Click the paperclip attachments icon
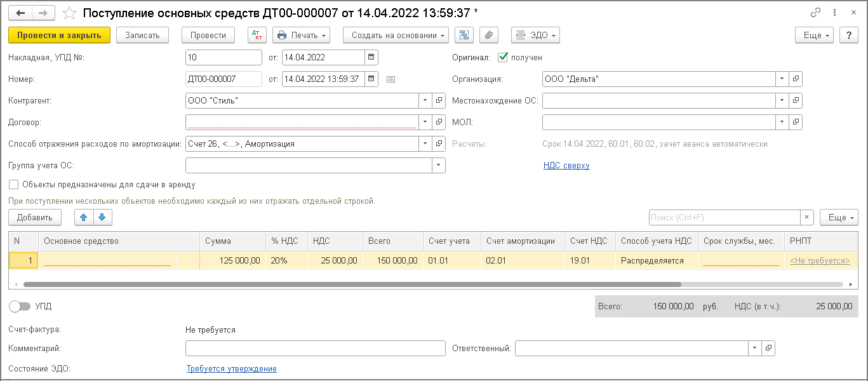Viewport: 868px width, 381px height. [x=488, y=35]
